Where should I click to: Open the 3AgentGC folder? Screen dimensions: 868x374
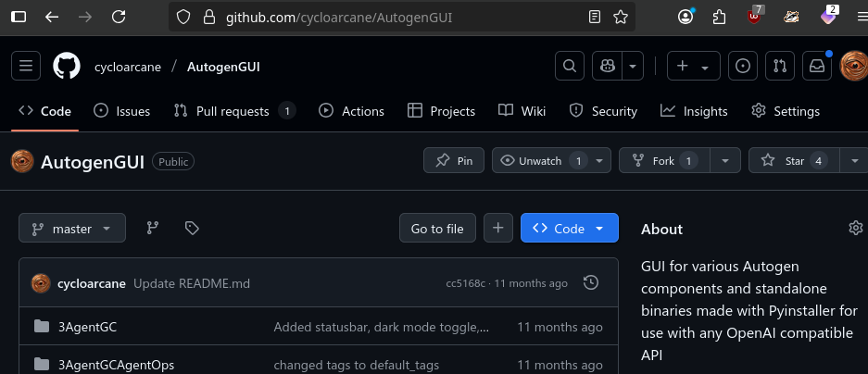coord(87,327)
